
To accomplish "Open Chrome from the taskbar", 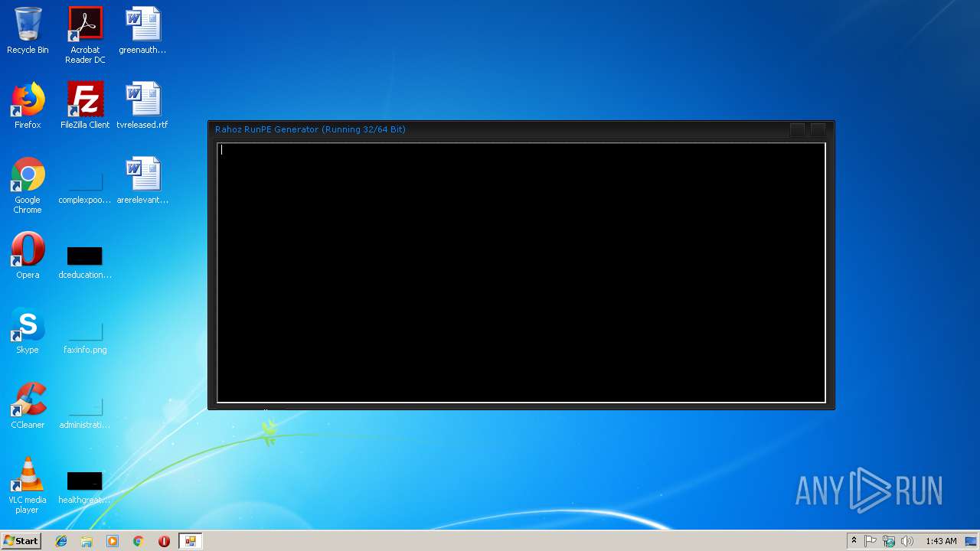I will click(138, 541).
